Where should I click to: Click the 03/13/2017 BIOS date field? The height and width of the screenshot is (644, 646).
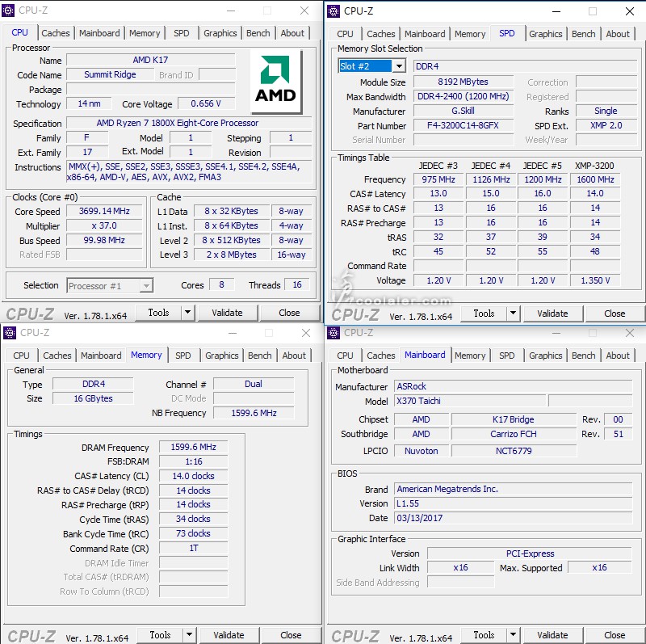(513, 518)
